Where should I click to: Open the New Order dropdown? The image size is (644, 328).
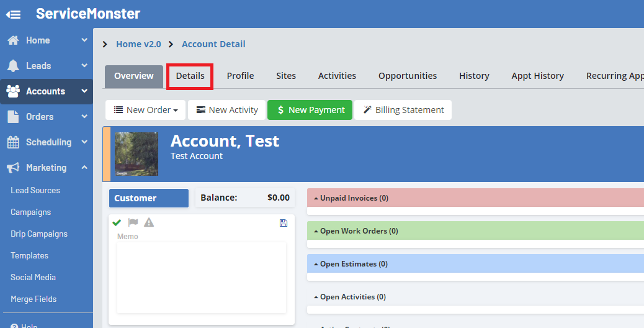(146, 110)
